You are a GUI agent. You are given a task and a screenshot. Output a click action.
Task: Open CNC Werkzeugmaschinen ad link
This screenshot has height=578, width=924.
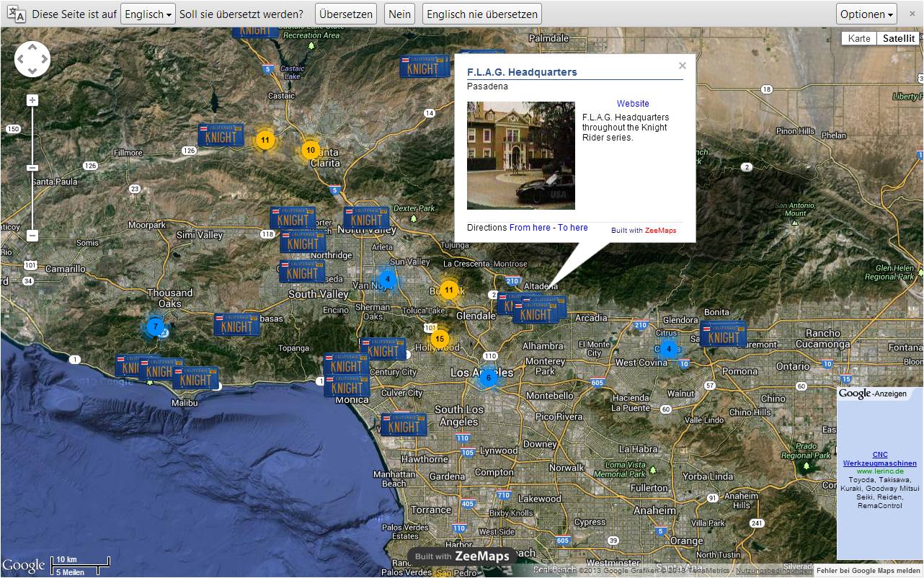click(x=880, y=459)
